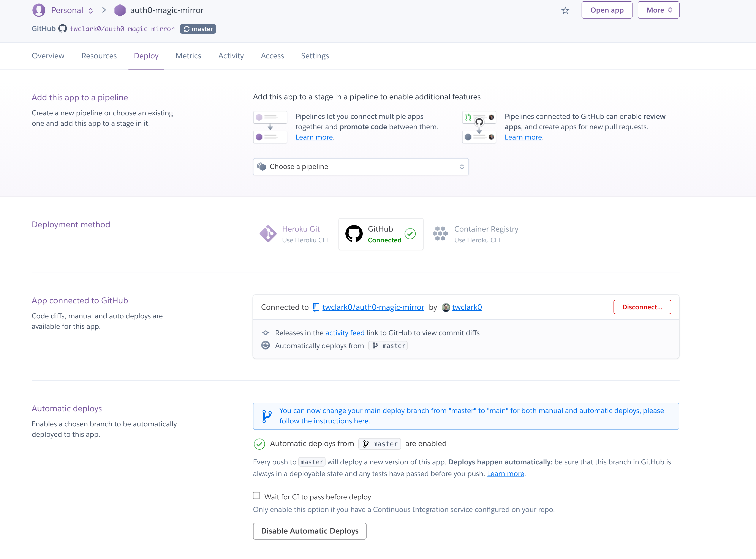The image size is (756, 559).
Task: Open the Activity tab
Action: (231, 56)
